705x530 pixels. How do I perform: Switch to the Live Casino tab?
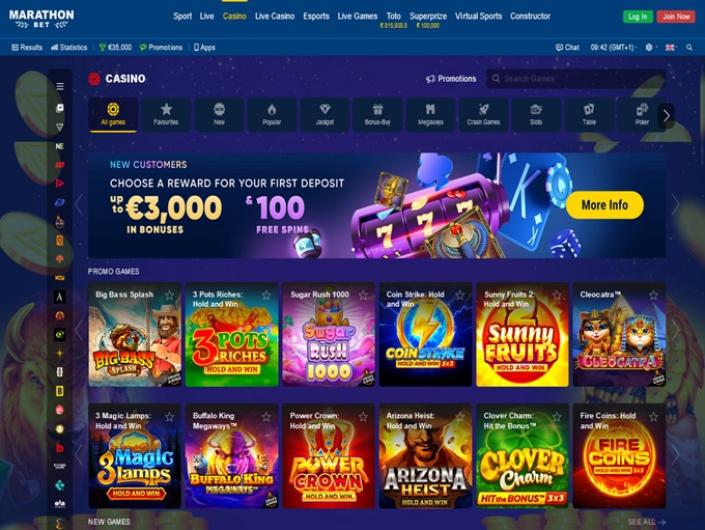click(x=274, y=16)
